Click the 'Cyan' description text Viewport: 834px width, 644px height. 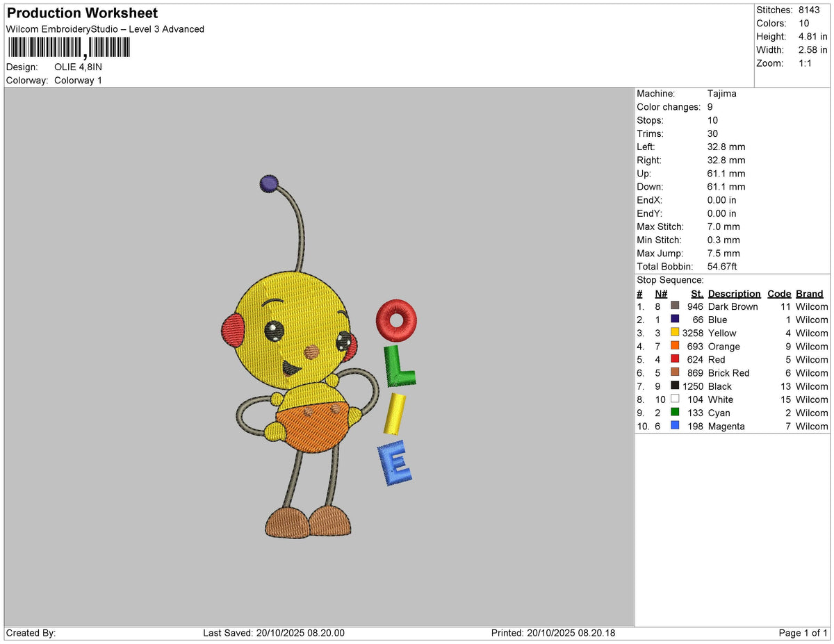coord(719,413)
